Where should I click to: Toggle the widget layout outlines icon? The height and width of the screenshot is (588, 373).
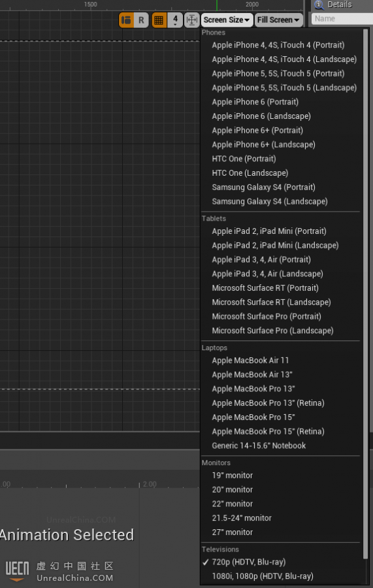pos(126,20)
